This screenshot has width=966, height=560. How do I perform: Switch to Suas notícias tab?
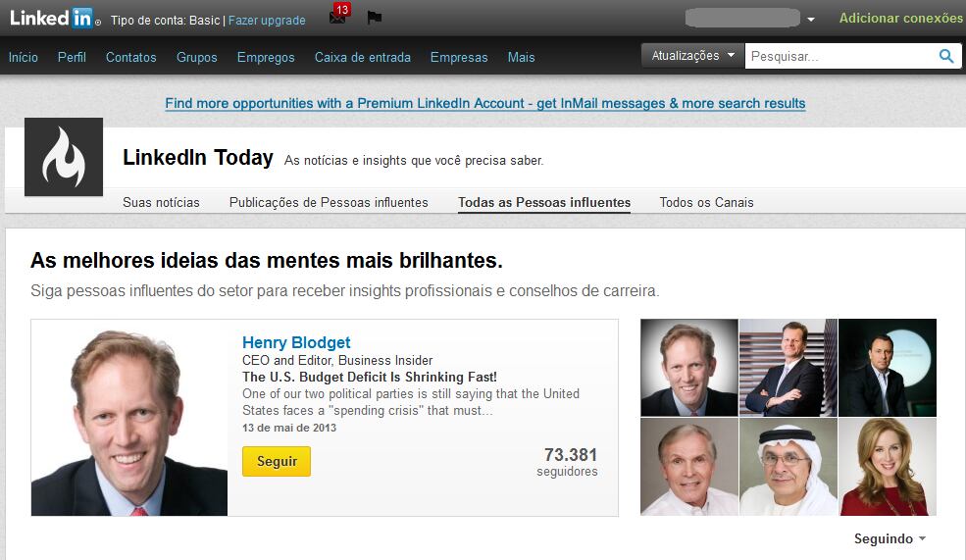(x=161, y=202)
